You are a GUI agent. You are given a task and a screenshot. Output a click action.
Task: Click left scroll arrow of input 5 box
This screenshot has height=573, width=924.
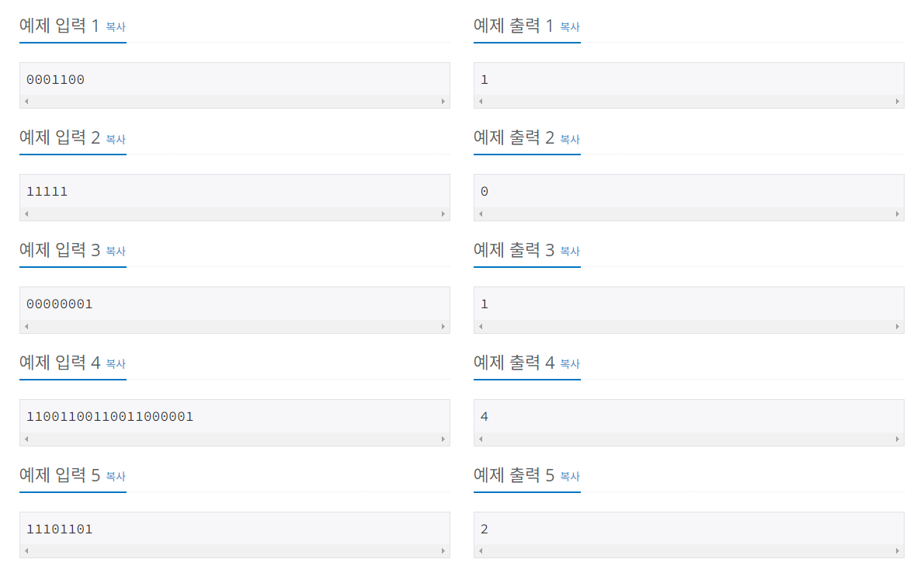26,551
